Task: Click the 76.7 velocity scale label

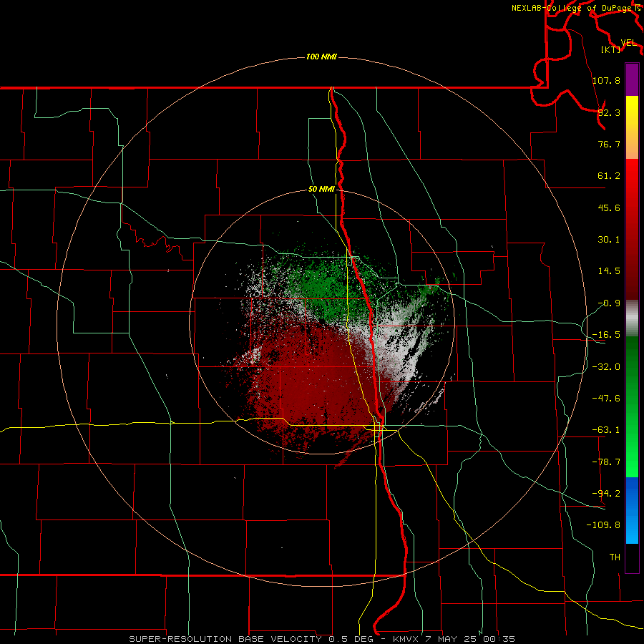Action: coord(609,144)
